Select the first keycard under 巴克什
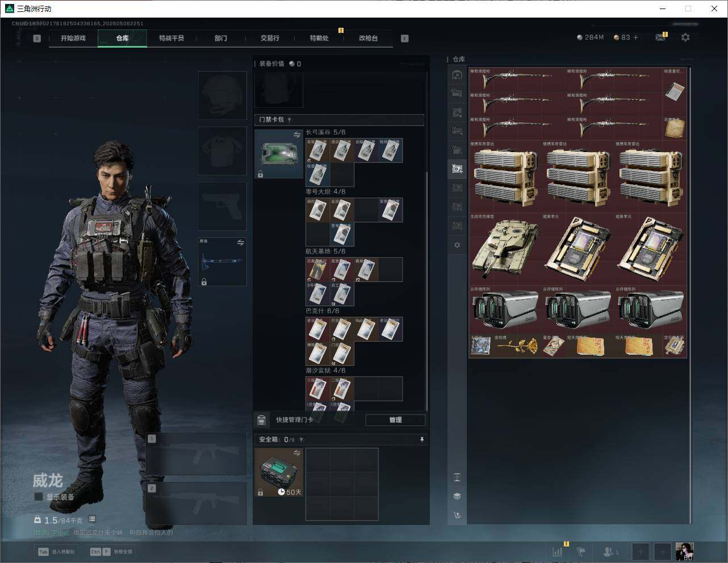728x563 pixels. coord(318,329)
